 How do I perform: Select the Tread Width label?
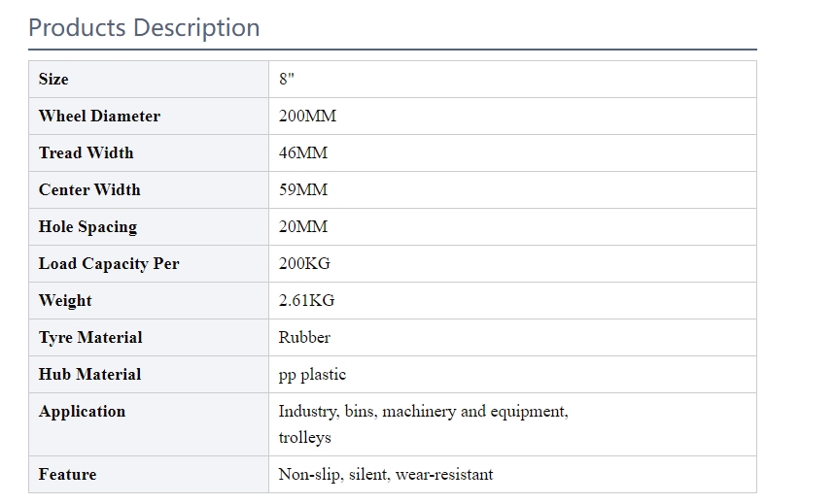87,153
